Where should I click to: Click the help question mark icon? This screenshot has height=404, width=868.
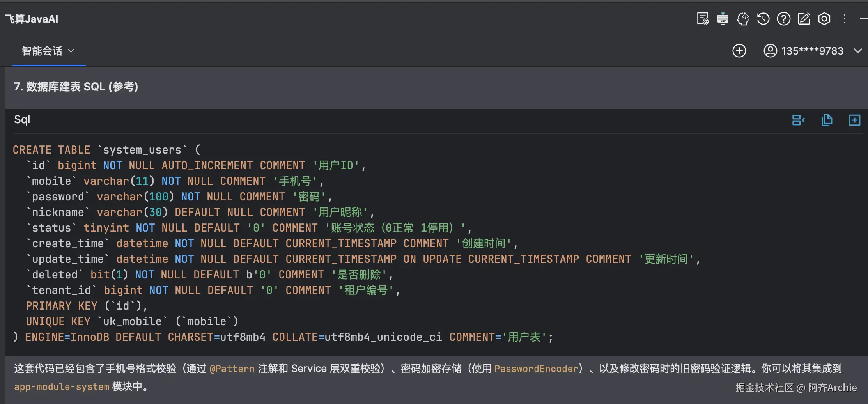pos(783,19)
